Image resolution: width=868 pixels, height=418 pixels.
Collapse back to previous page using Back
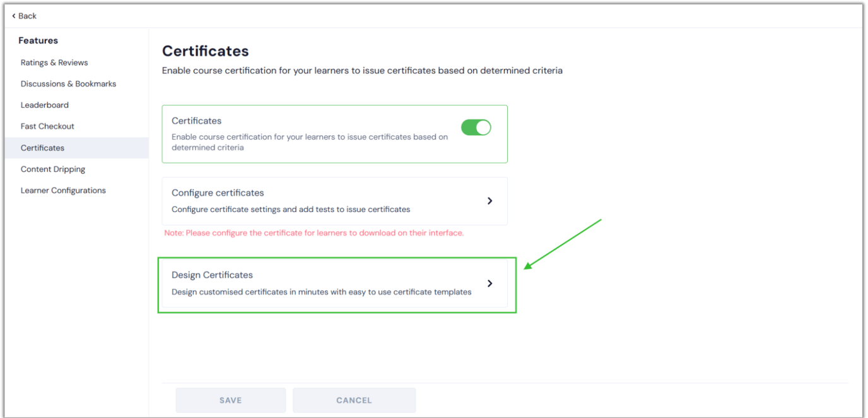pyautogui.click(x=23, y=15)
